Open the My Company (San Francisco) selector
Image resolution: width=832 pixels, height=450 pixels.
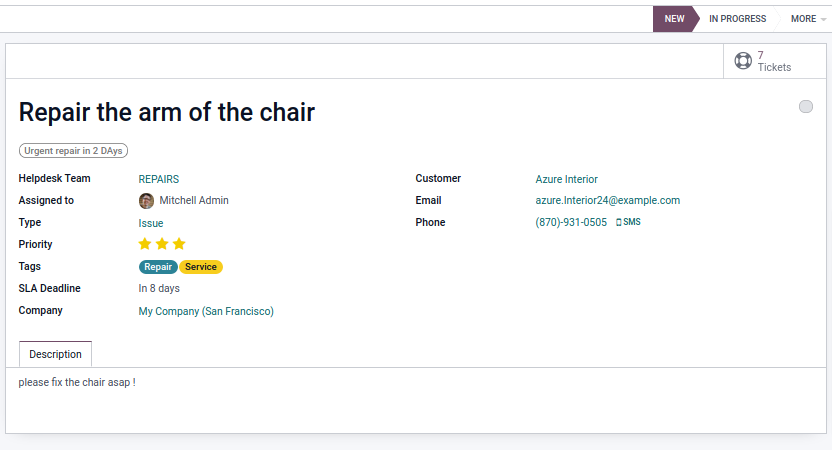coord(206,311)
